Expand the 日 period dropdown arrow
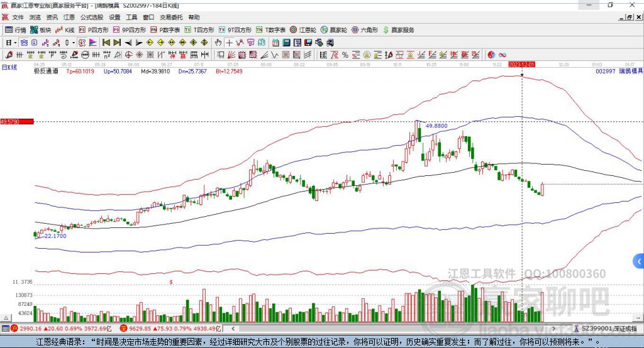 [15, 43]
